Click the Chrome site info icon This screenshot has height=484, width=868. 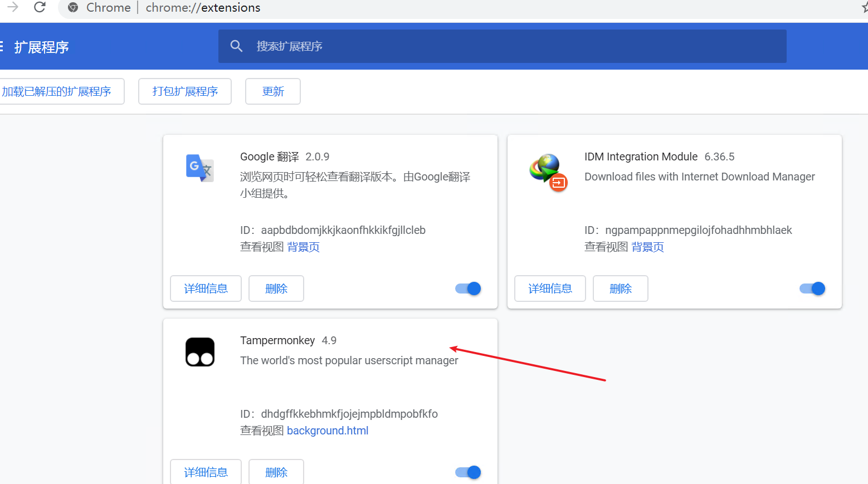73,8
